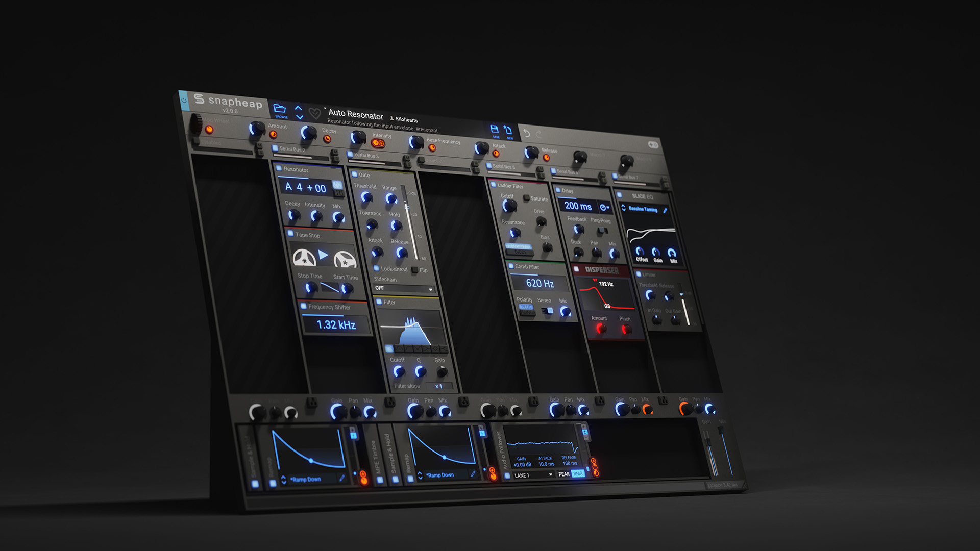
Task: Toggle the Resonator module on or off
Action: 279,168
